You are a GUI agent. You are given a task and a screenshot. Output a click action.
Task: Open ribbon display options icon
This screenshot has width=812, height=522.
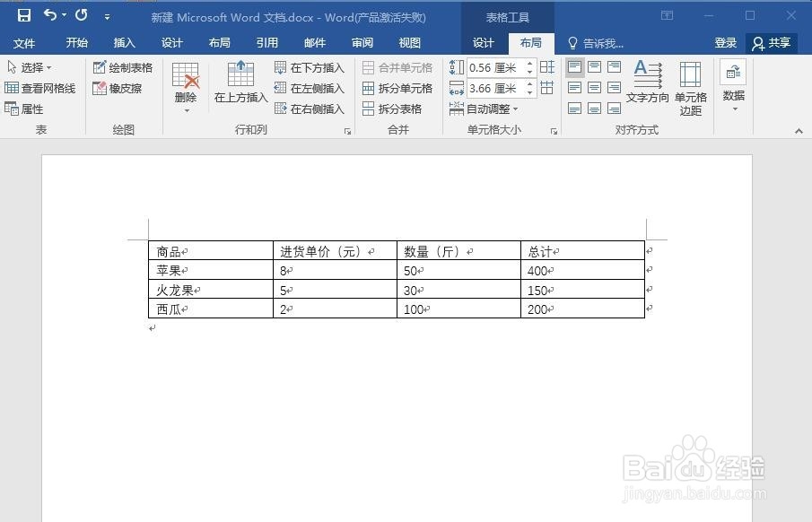(x=667, y=15)
